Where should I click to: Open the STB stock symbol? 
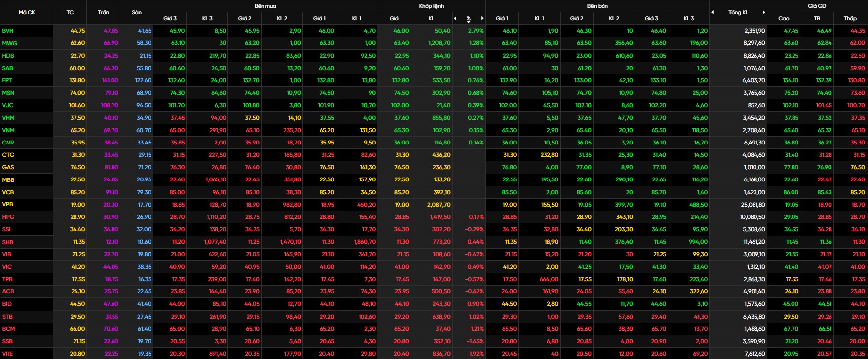7,317
